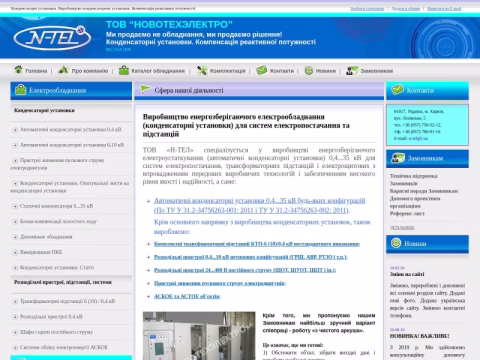Click the house icon next to Головна
This screenshot has height=360, width=480.
point(18,69)
